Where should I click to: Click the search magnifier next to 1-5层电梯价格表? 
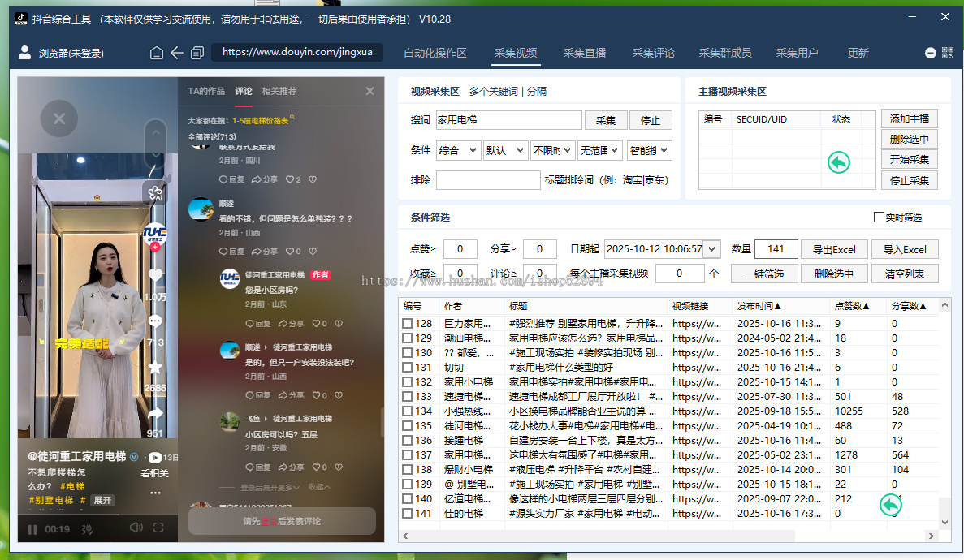click(x=292, y=118)
